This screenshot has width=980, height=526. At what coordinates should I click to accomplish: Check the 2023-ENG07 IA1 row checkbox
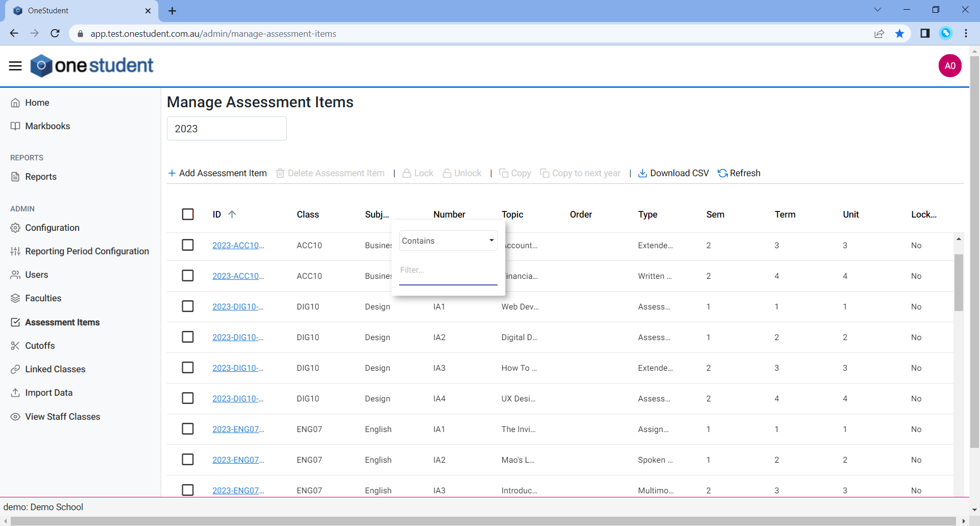(187, 428)
